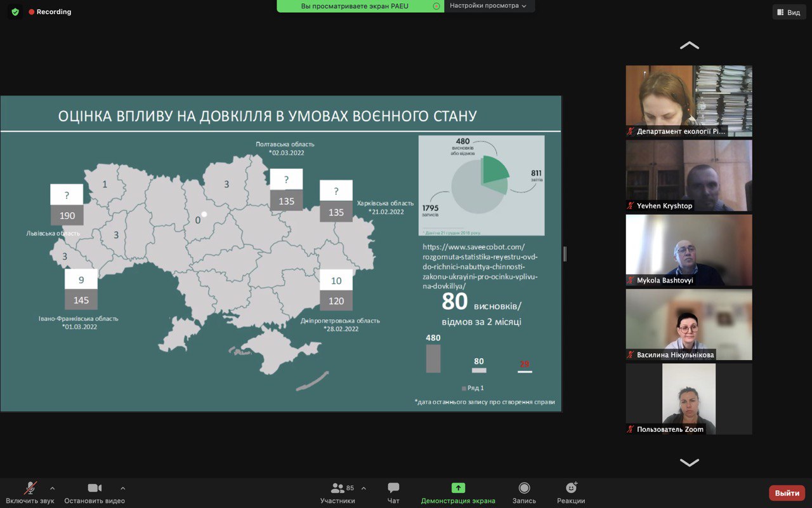The width and height of the screenshot is (812, 508).
Task: Open the Reactions menu icon
Action: [x=571, y=488]
